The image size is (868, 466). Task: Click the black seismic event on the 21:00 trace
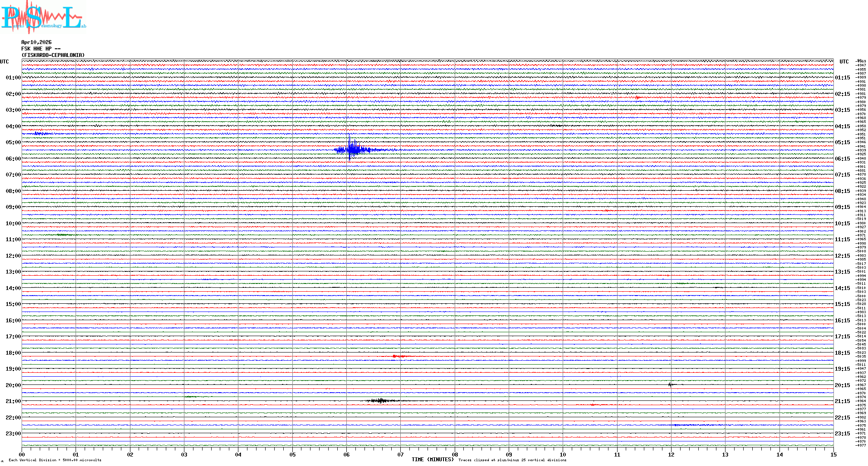click(x=381, y=400)
